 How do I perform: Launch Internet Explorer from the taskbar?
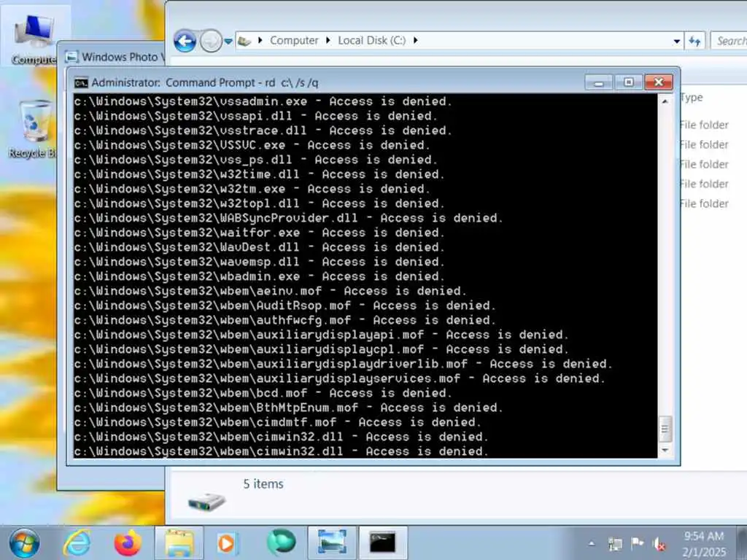(78, 542)
